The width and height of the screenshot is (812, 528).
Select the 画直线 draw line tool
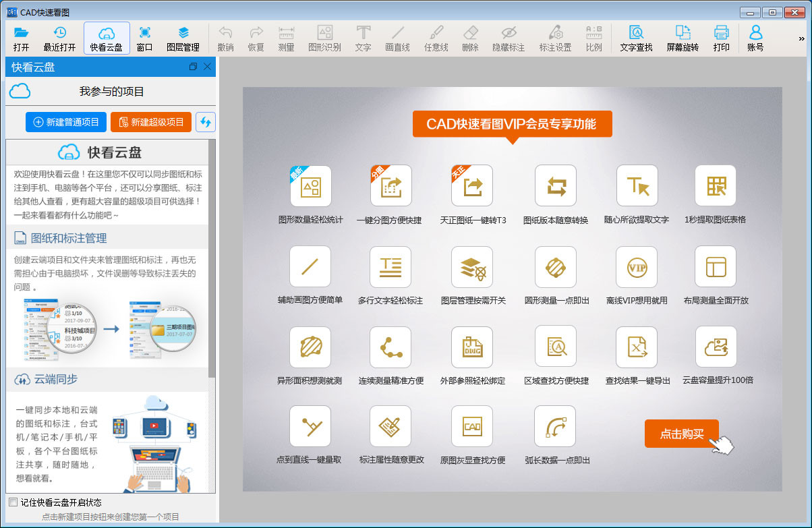point(398,38)
